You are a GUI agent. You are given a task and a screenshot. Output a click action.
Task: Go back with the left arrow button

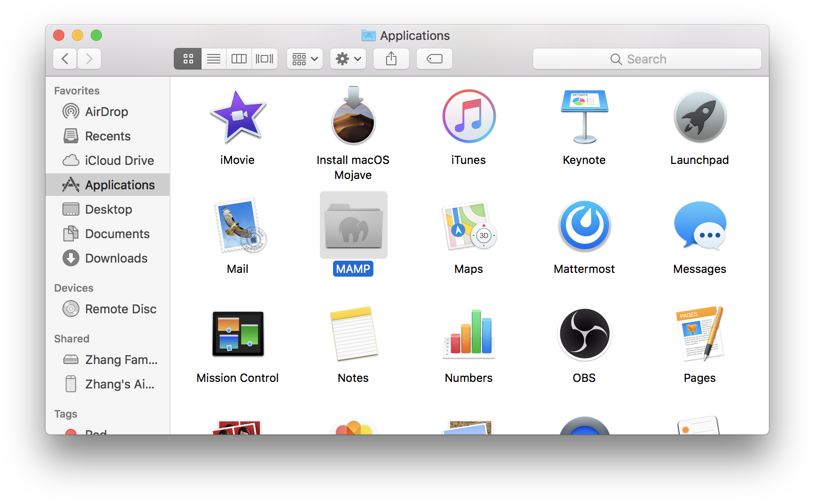(x=65, y=59)
